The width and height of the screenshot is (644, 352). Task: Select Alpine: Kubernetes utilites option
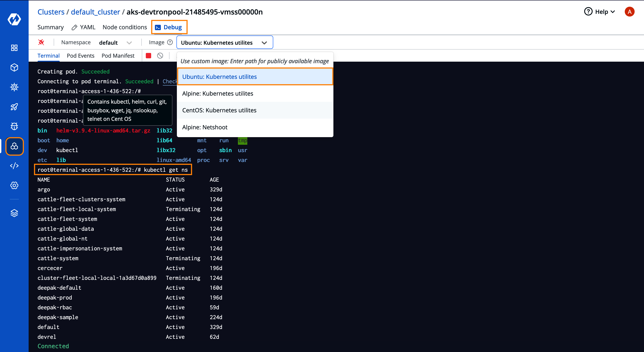(255, 93)
